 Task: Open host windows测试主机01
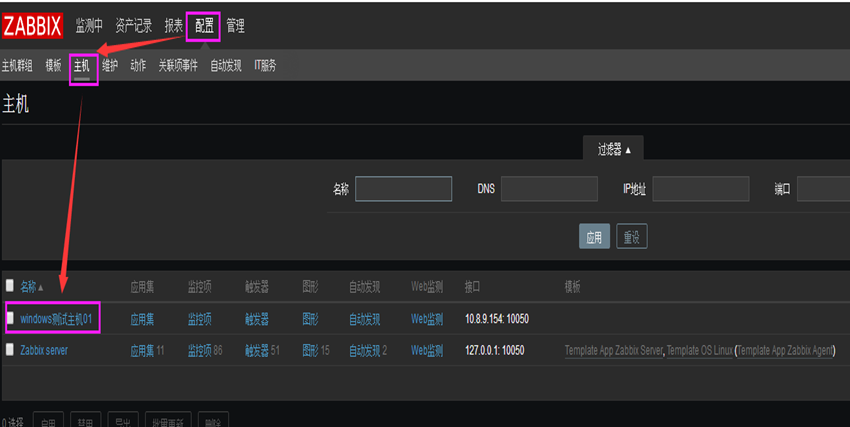pos(56,319)
